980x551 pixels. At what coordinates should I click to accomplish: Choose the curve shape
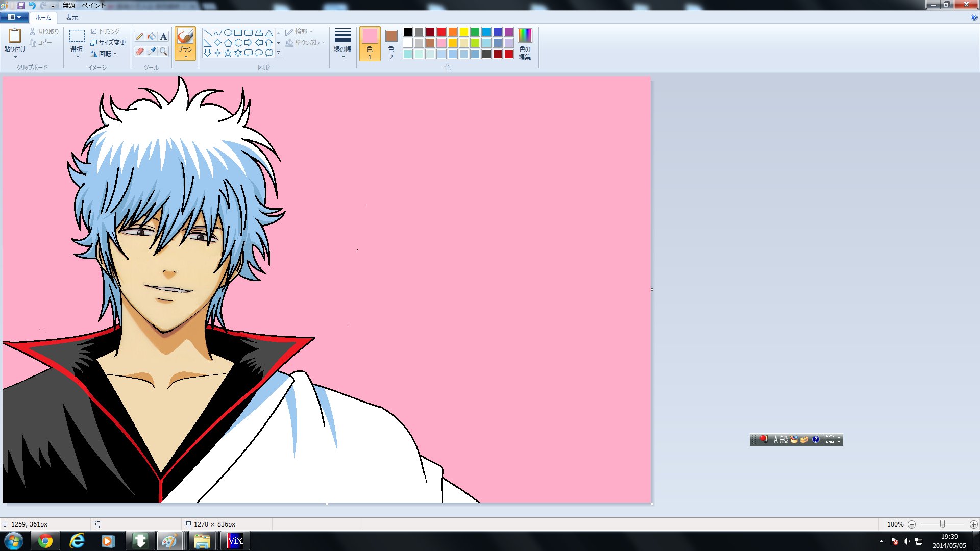tap(218, 32)
